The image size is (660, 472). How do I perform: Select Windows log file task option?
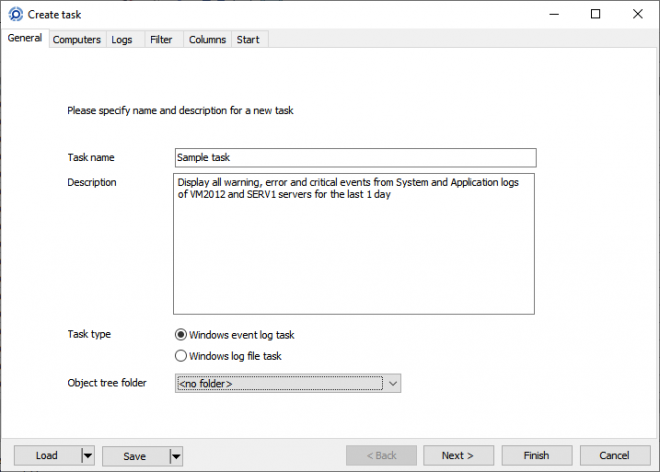pyautogui.click(x=228, y=356)
